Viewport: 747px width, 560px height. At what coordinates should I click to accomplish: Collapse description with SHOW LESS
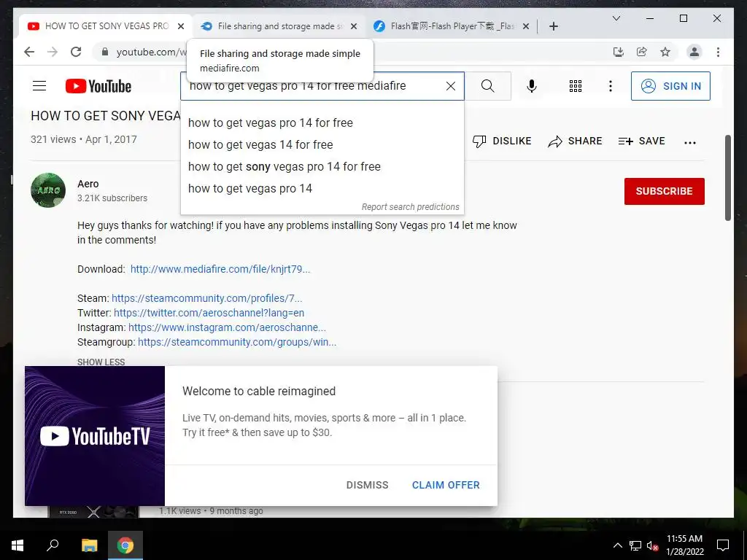coord(101,362)
